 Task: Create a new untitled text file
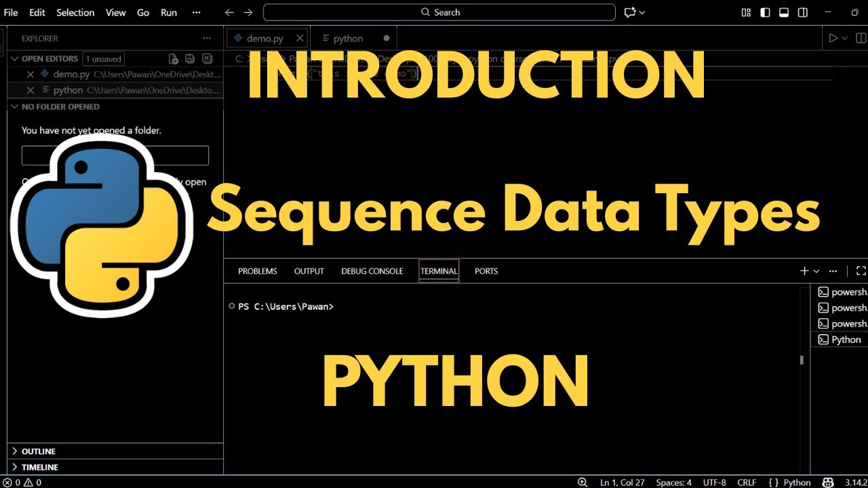point(174,59)
